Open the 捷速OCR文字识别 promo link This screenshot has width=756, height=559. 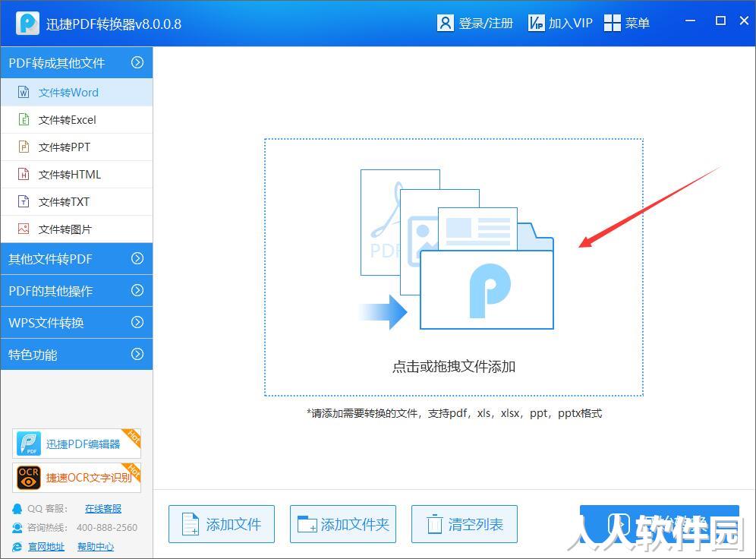coord(77,478)
